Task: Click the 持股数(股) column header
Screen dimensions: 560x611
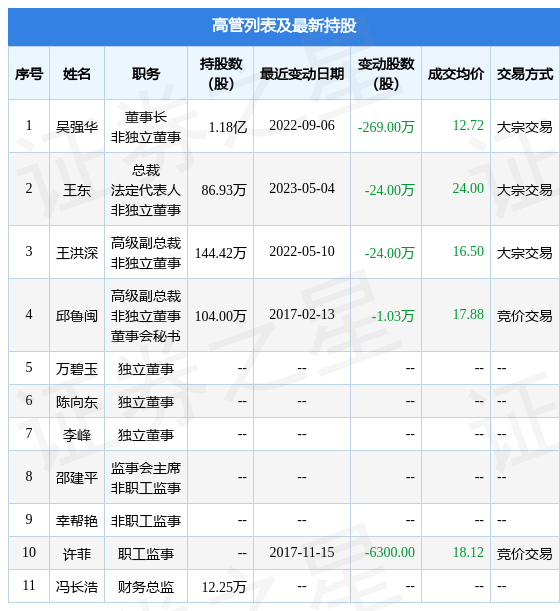Action: tap(221, 74)
